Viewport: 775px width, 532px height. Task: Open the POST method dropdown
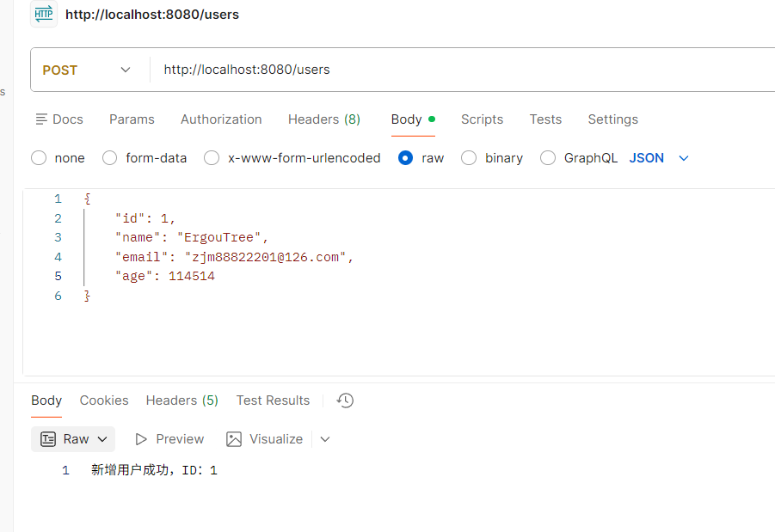click(x=88, y=70)
